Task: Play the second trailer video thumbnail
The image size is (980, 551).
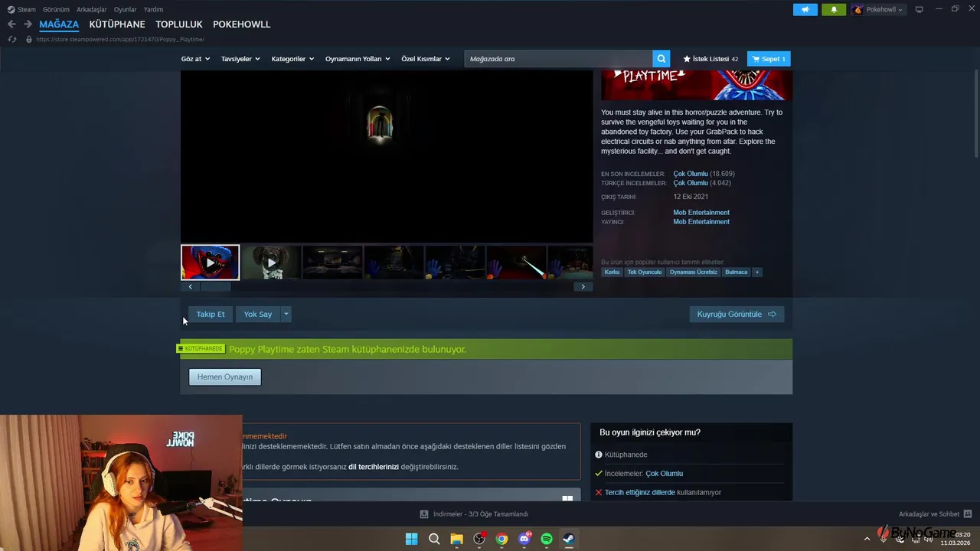Action: pyautogui.click(x=271, y=262)
